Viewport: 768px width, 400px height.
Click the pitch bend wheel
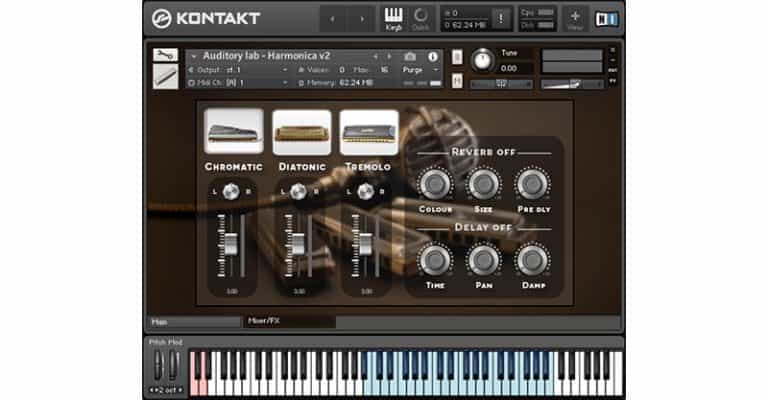pos(158,365)
